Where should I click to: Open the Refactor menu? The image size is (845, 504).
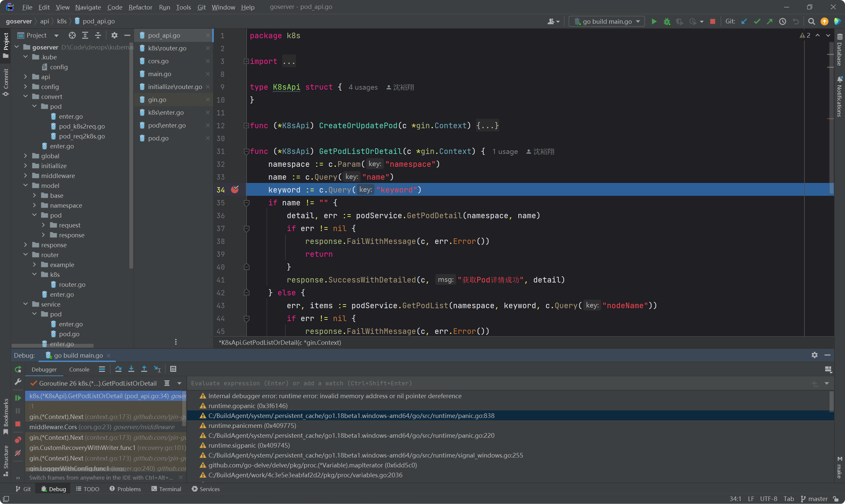(x=140, y=7)
